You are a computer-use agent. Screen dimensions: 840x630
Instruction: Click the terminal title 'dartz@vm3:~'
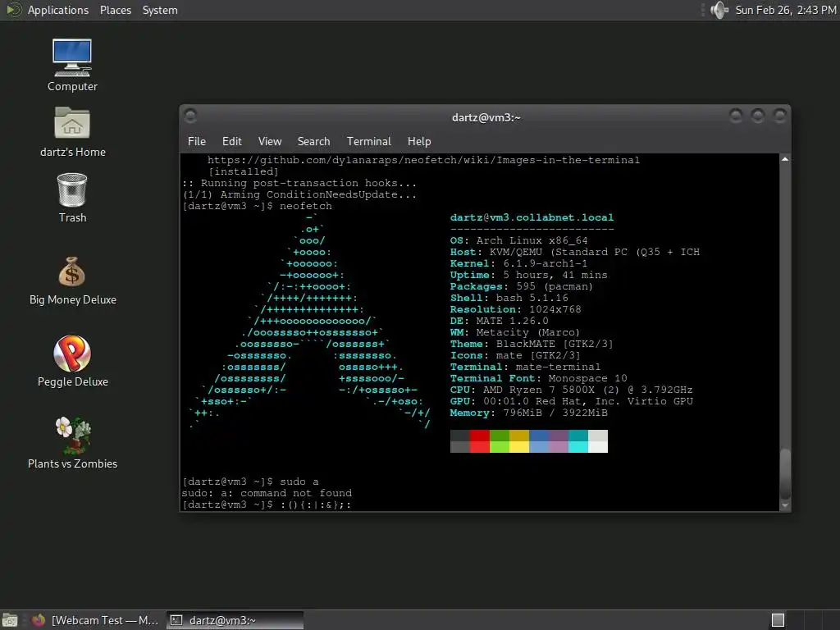(x=486, y=117)
